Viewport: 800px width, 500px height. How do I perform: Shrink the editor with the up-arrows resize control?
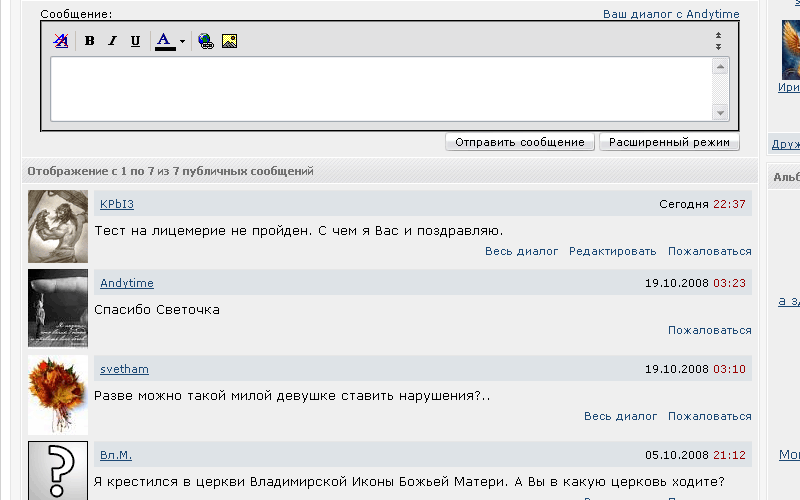(718, 36)
